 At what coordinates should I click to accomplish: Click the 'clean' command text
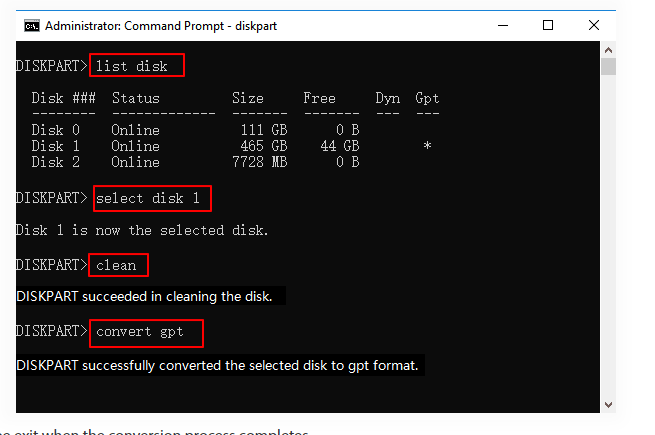(117, 265)
